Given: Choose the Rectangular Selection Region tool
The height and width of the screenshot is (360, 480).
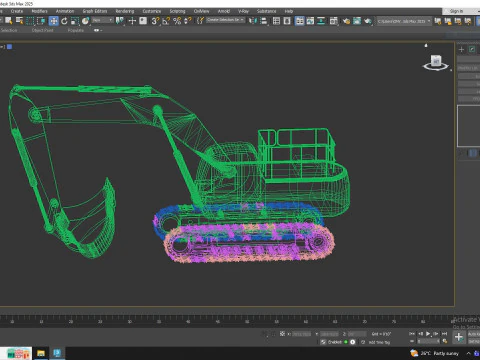Looking at the screenshot, I should [x=30, y=21].
